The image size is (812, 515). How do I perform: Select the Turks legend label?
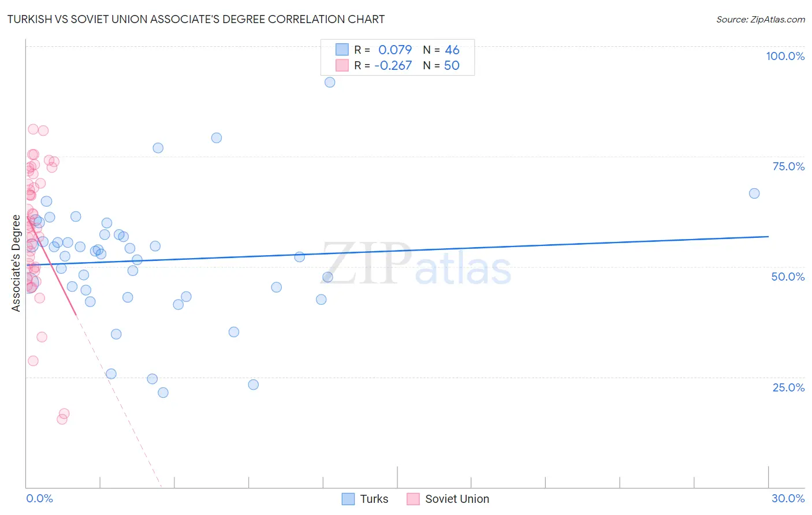coord(374,499)
